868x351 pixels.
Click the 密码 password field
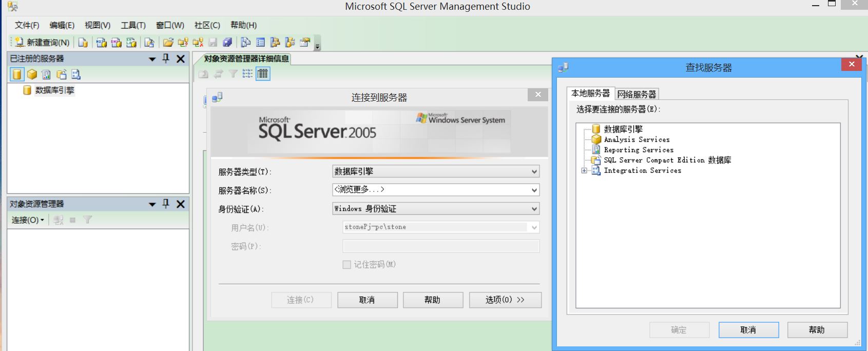coord(440,246)
